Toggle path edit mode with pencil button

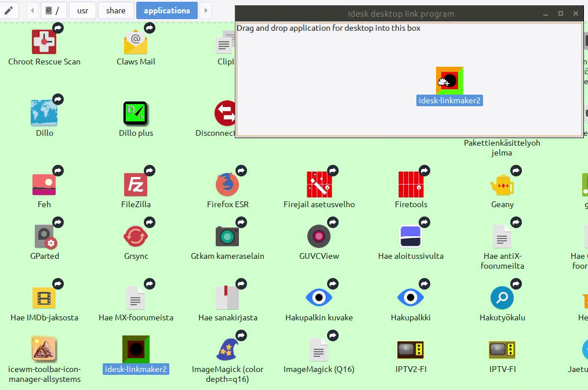point(9,10)
